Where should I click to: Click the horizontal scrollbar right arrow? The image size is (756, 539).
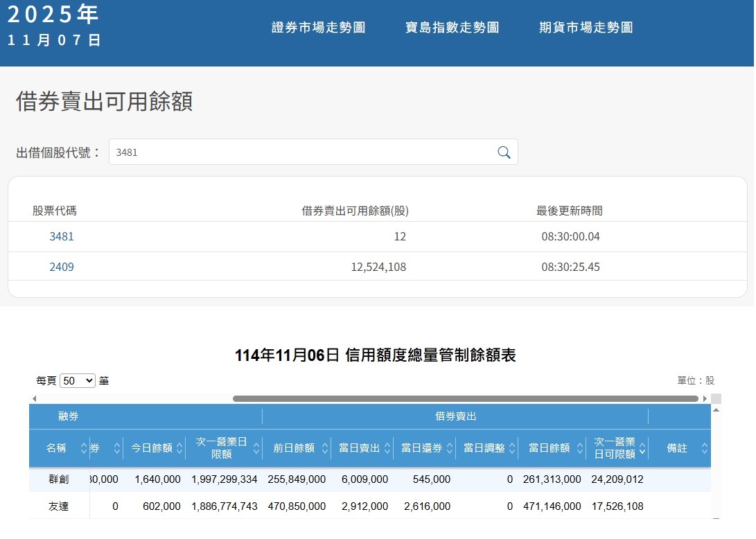pos(705,398)
